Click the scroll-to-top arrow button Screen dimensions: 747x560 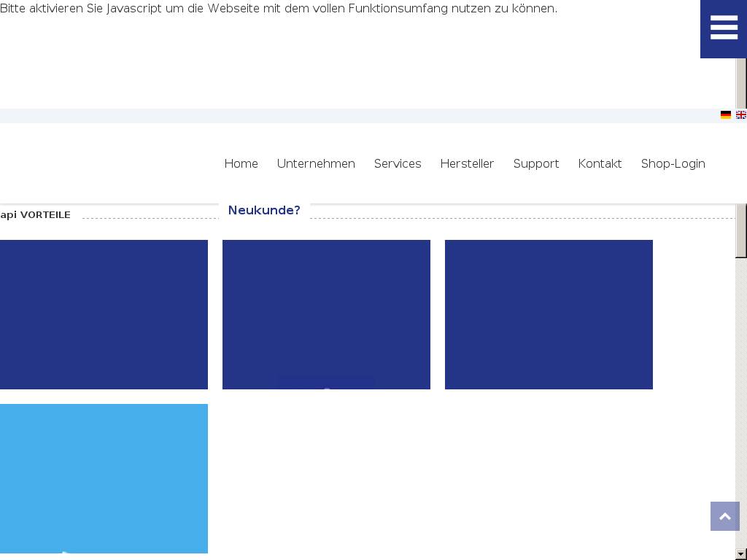[x=724, y=516]
